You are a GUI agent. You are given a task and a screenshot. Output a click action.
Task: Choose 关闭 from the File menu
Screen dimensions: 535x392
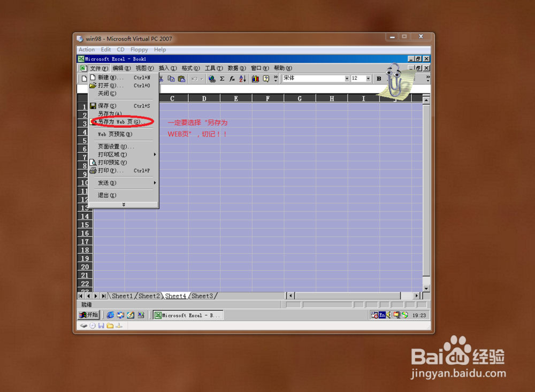pyautogui.click(x=124, y=94)
